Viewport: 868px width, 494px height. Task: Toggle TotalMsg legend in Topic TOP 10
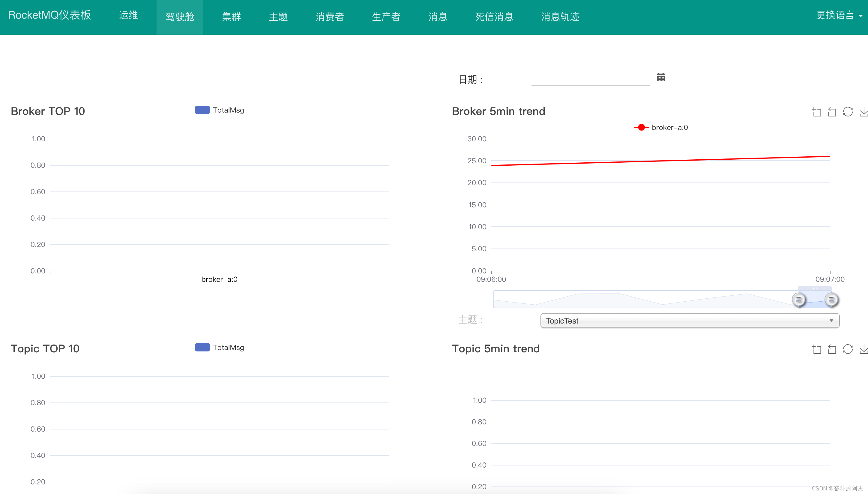tap(220, 348)
